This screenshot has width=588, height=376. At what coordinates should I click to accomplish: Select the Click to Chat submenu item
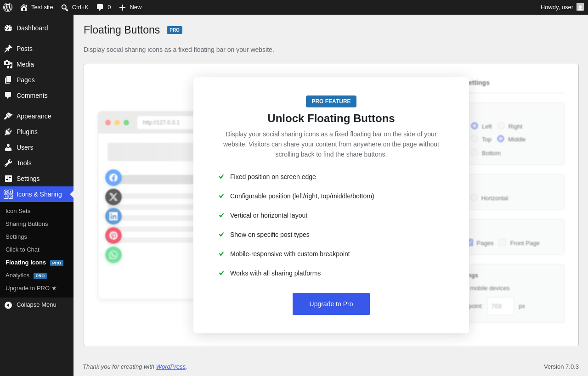(x=23, y=250)
